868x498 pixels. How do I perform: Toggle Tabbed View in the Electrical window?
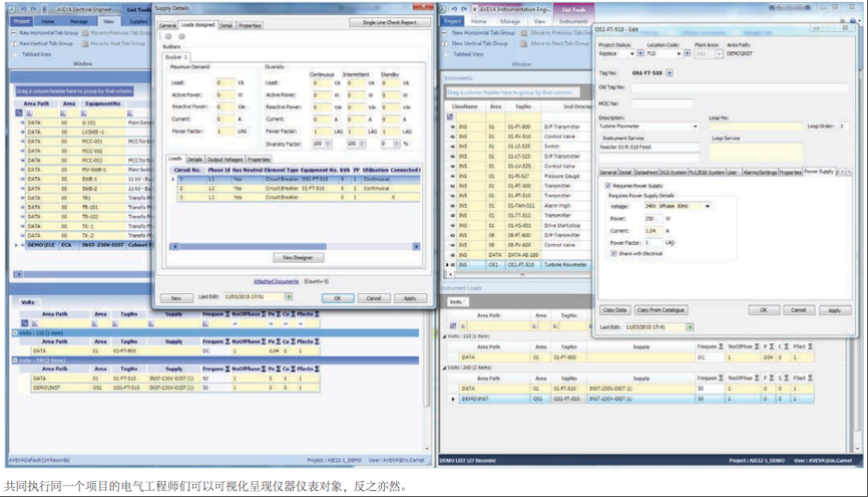tap(14, 54)
